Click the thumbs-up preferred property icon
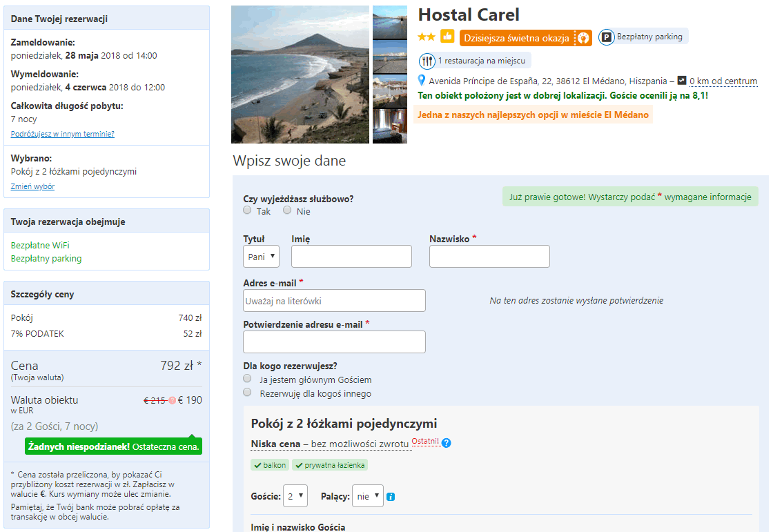The image size is (773, 532). tap(448, 37)
